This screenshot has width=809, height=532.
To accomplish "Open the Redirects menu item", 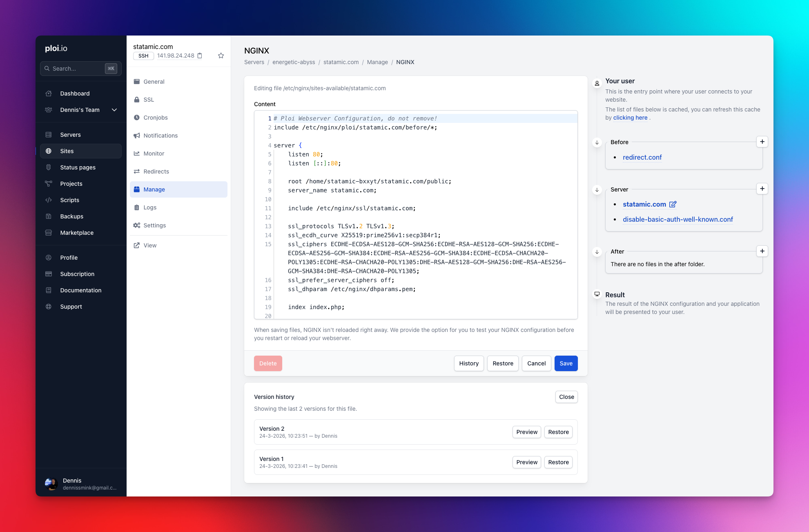I will (156, 171).
